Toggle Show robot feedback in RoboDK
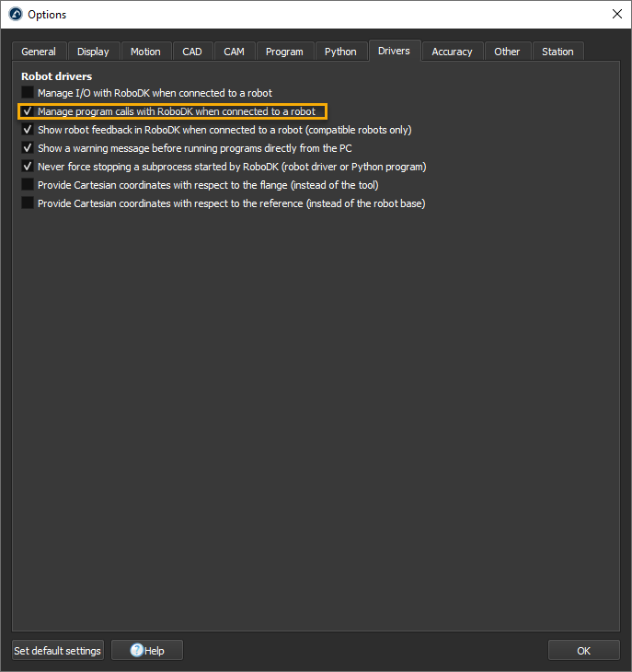 click(x=28, y=130)
